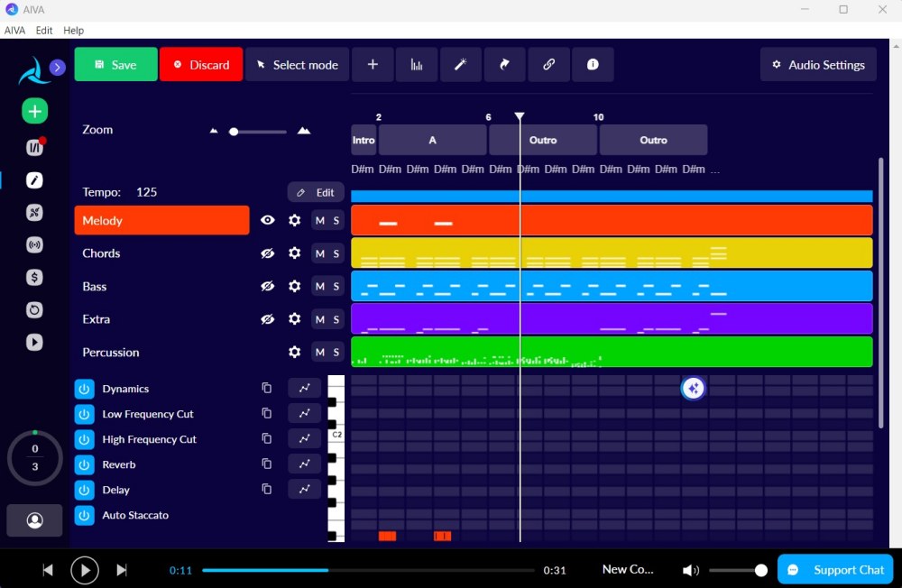Image resolution: width=902 pixels, height=588 pixels.
Task: Mute the Percussion track
Action: [x=320, y=352]
